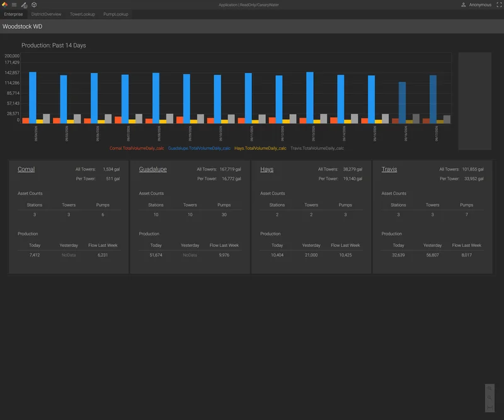The width and height of the screenshot is (504, 420).
Task: Click the 28,571 y-axis label
Action: 13,113
